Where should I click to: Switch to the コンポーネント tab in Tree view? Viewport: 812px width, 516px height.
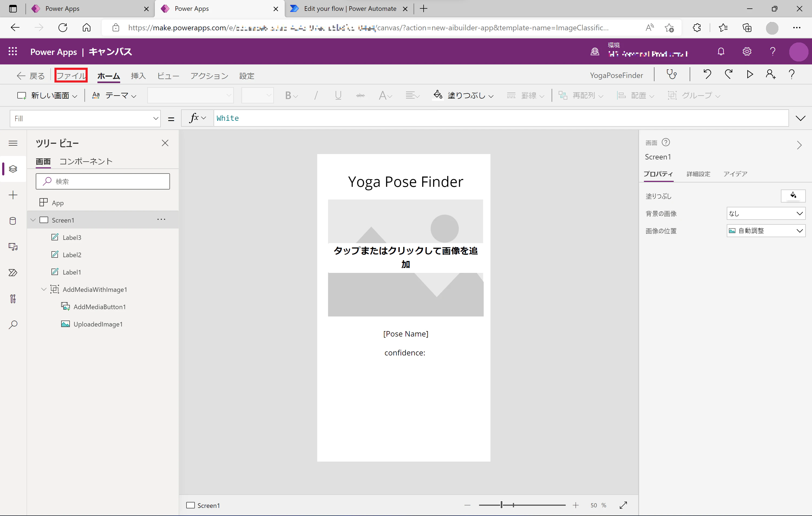(86, 161)
